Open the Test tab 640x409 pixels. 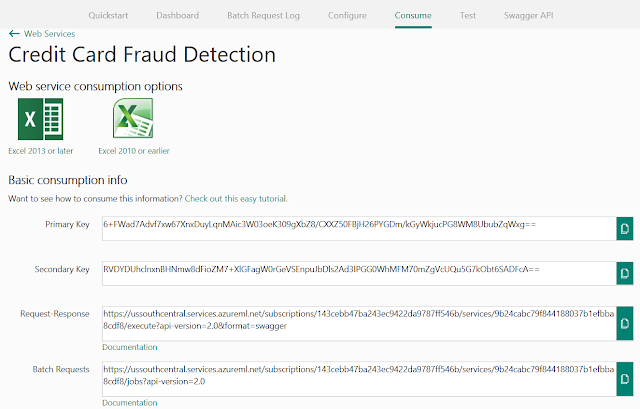coord(468,16)
